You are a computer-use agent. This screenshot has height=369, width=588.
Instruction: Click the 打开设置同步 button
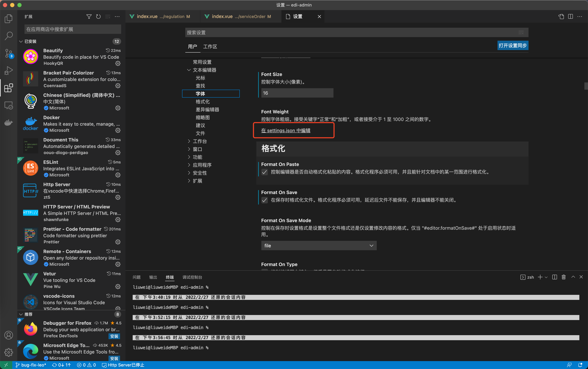(512, 45)
